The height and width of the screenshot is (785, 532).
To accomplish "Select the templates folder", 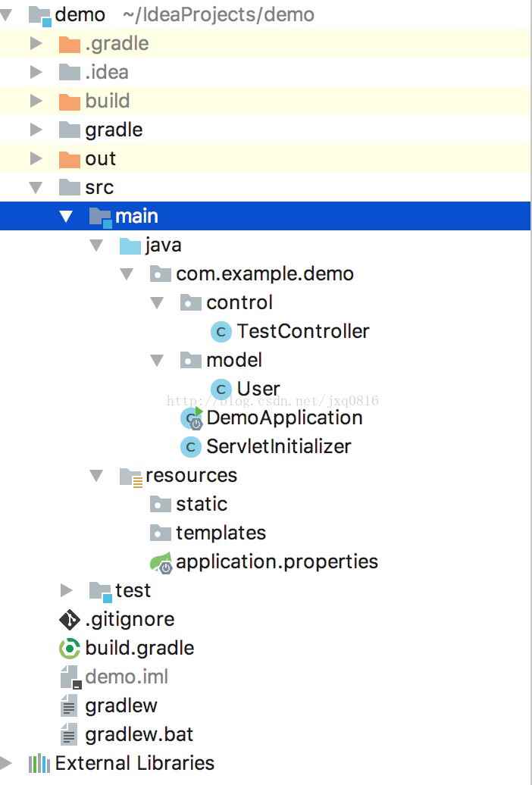I will [x=221, y=533].
